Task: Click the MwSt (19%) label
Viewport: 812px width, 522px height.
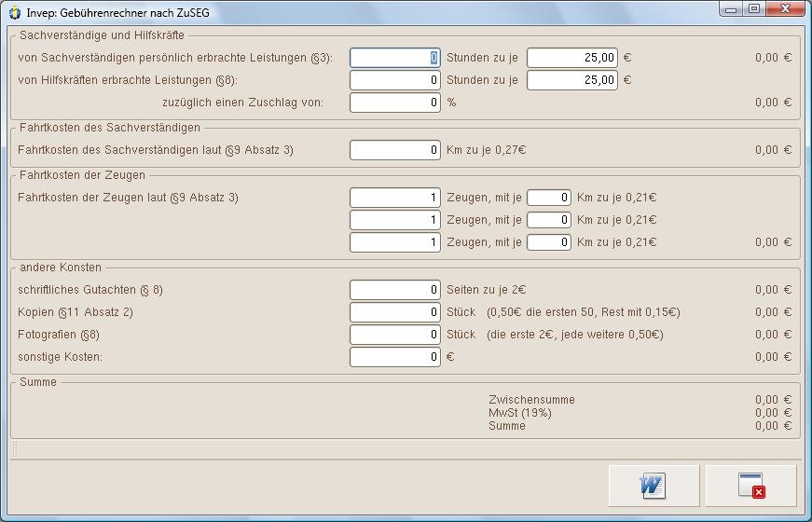Action: (x=520, y=413)
